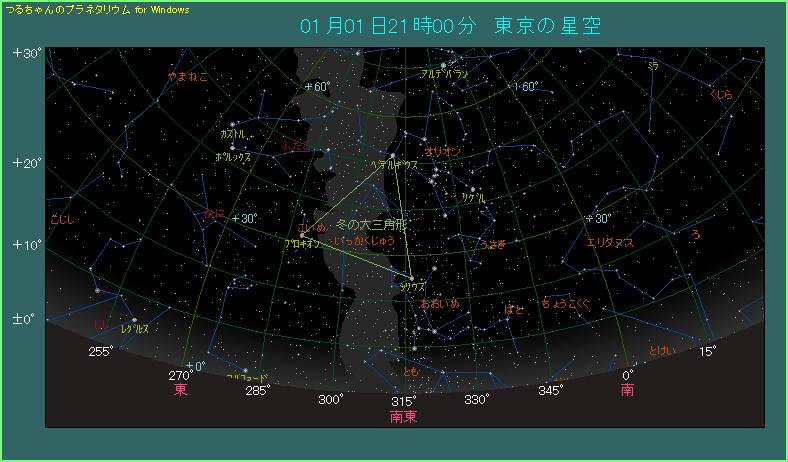Viewport: 788px width, 462px height.
Task: Click the Pollux (ポルックス) star
Action: pyautogui.click(x=232, y=148)
